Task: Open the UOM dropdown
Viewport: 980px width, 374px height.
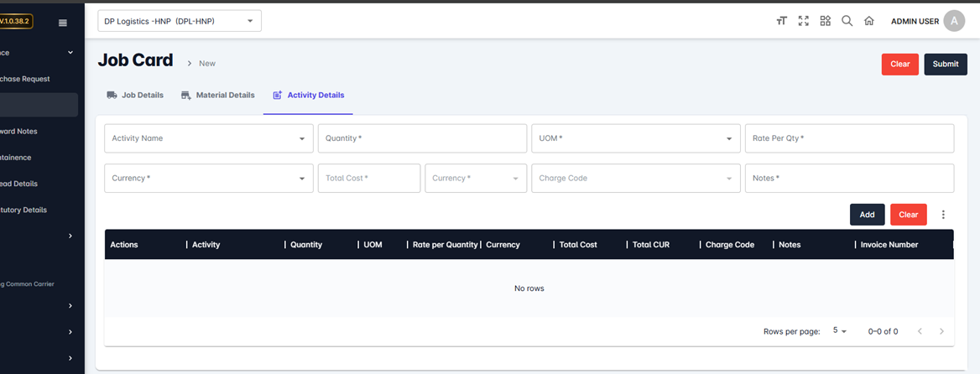Action: click(x=635, y=138)
